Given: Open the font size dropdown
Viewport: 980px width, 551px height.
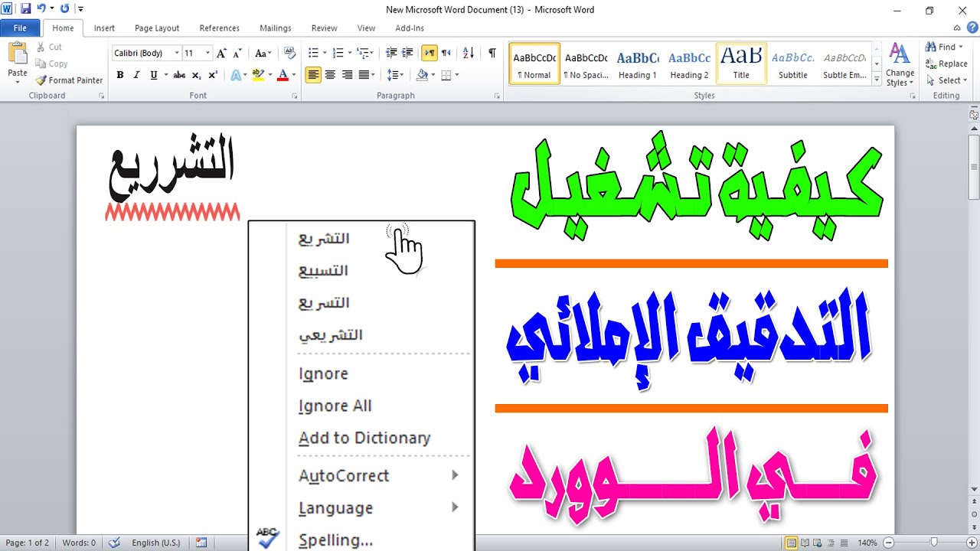Looking at the screenshot, I should tap(207, 53).
